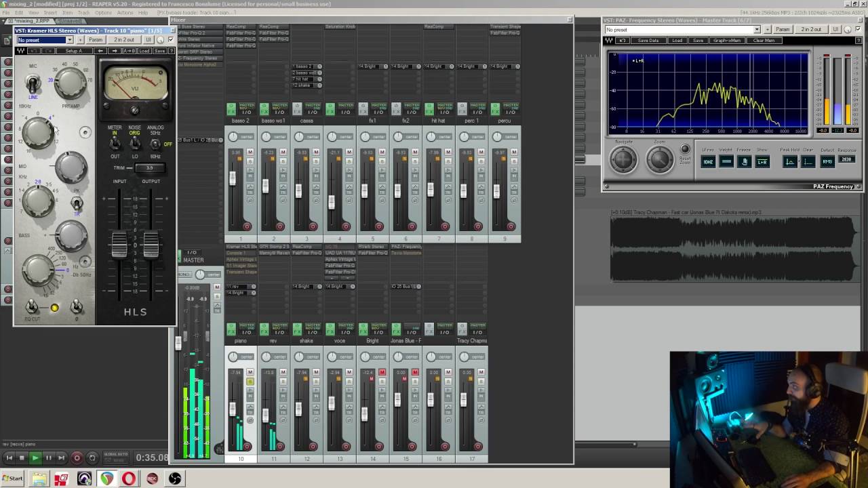868x488 pixels.
Task: Mute the basso 2 track
Action: [250, 152]
